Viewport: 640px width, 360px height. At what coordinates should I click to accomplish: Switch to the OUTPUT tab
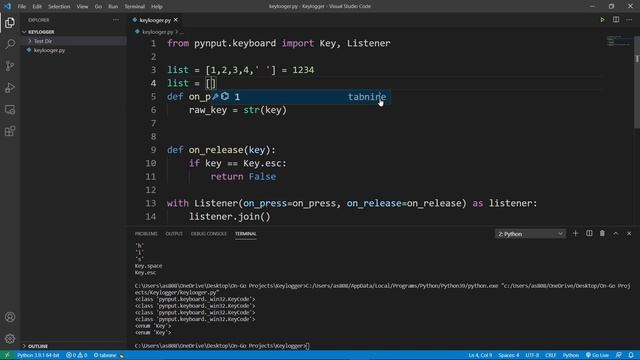click(174, 234)
